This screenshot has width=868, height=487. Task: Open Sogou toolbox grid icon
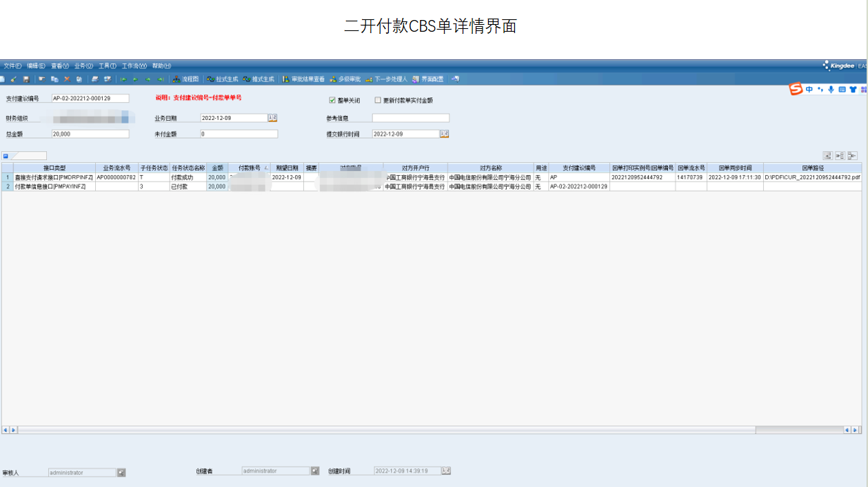pyautogui.click(x=864, y=89)
